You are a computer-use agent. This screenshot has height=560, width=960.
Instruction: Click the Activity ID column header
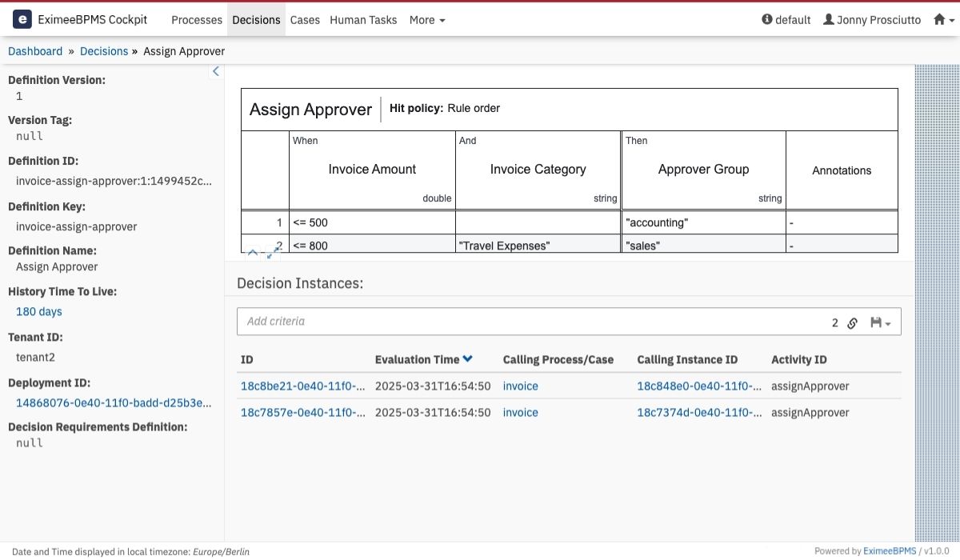click(799, 359)
